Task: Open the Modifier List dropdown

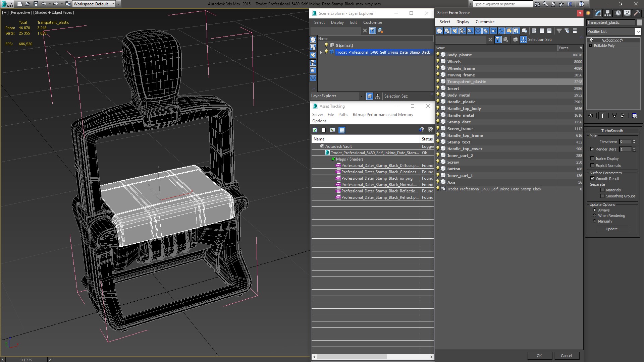Action: click(638, 32)
